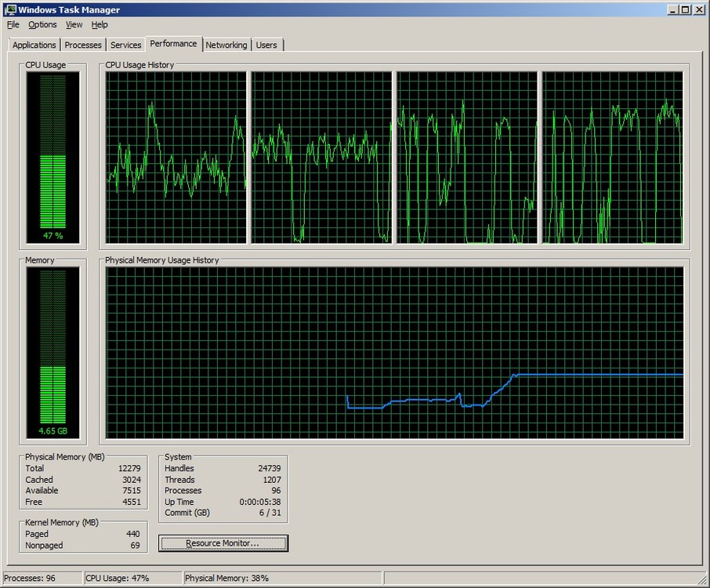Open the File menu

[x=13, y=24]
